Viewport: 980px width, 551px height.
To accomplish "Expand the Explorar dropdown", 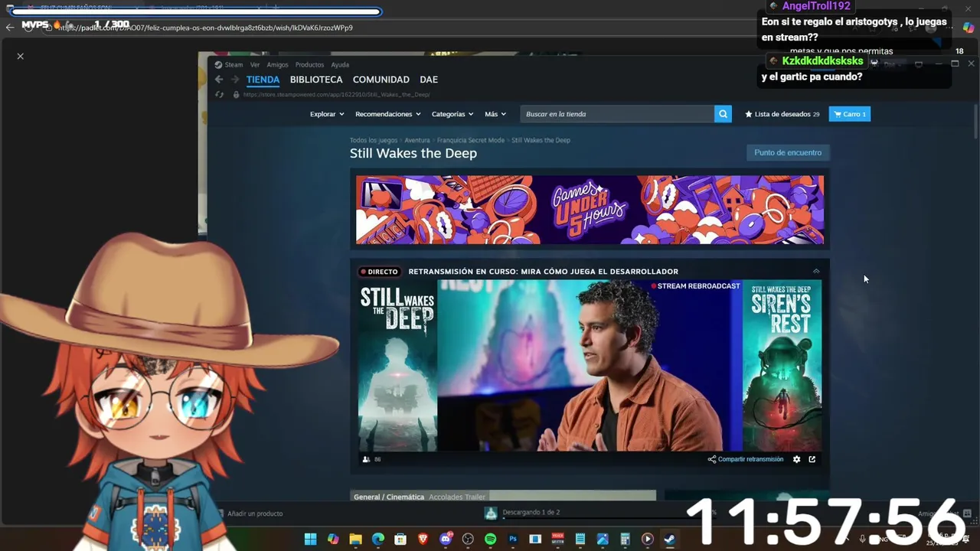I will pos(327,114).
